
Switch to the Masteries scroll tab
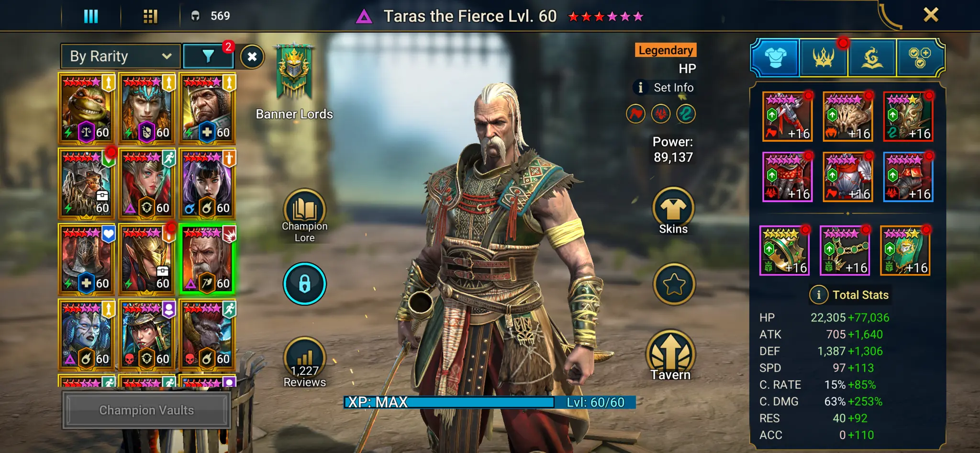pos(872,58)
